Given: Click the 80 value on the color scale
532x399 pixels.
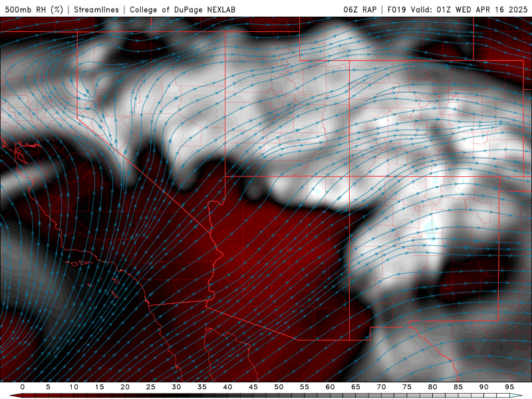Looking at the screenshot, I should click(x=433, y=387).
